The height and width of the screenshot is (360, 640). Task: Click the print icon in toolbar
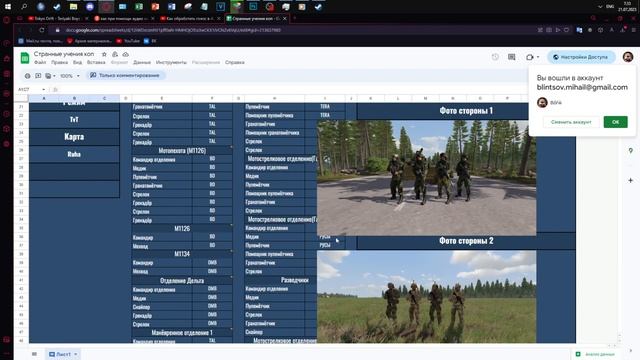click(27, 76)
